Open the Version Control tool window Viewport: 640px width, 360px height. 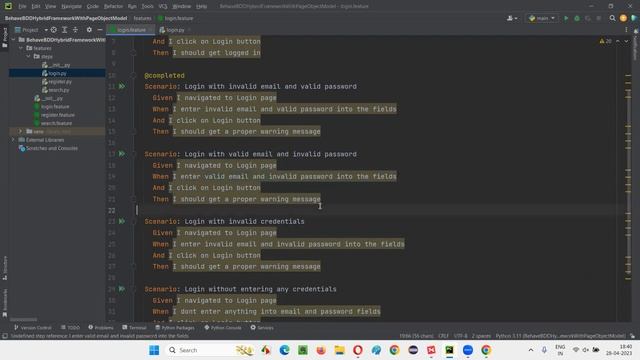33,328
